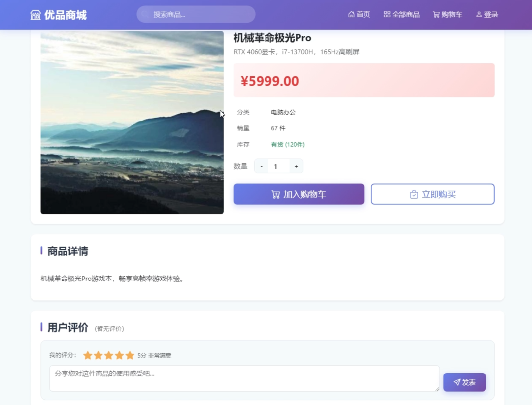Image resolution: width=532 pixels, height=405 pixels.
Task: Click the sales count 67 件
Action: tap(278, 128)
